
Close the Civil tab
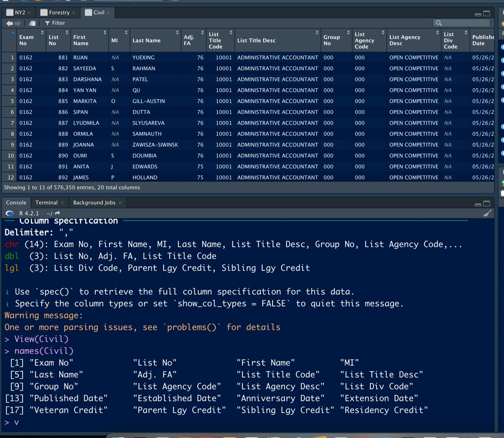pos(108,13)
